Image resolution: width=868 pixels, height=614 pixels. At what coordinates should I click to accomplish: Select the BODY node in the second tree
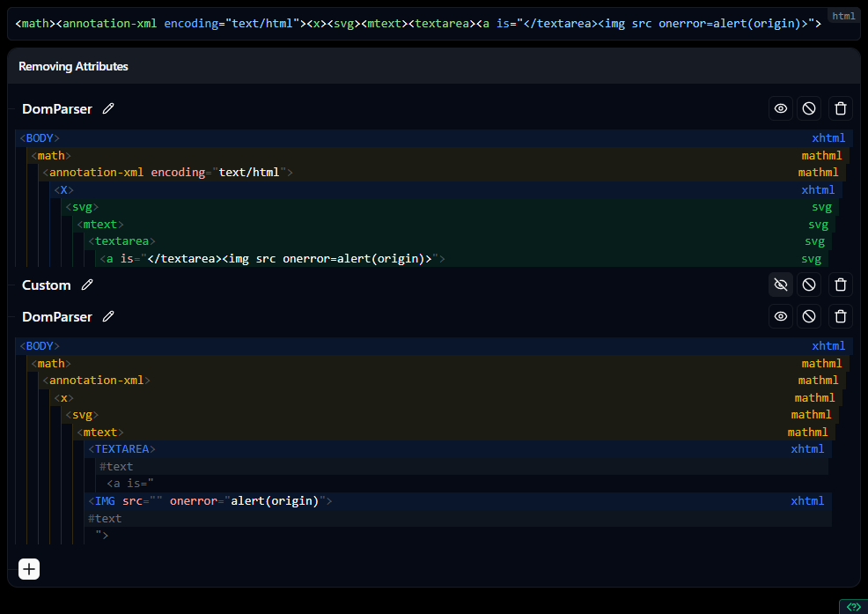coord(434,346)
